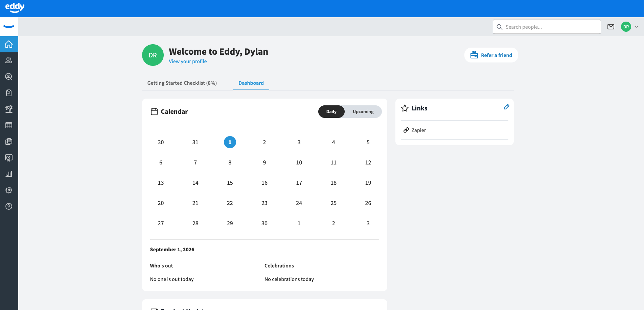Open the Zapier link
The width and height of the screenshot is (644, 310).
pyautogui.click(x=418, y=130)
